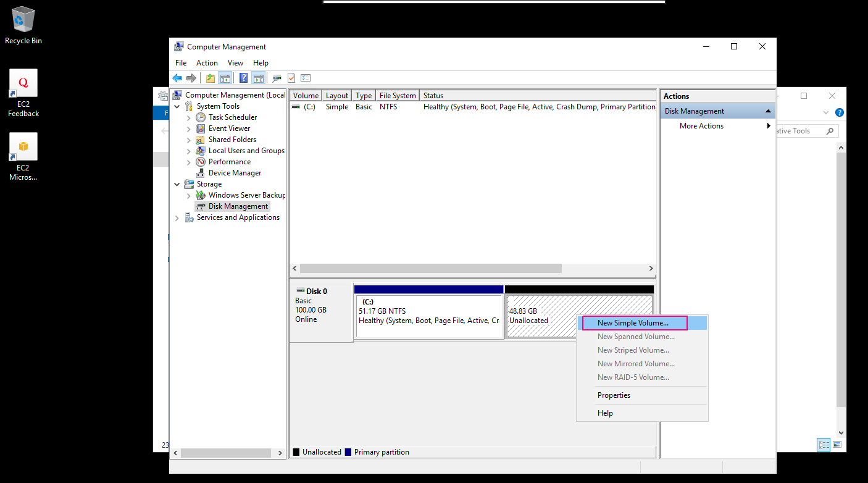The width and height of the screenshot is (868, 483).
Task: Click the Windows Server Backup icon
Action: (201, 195)
